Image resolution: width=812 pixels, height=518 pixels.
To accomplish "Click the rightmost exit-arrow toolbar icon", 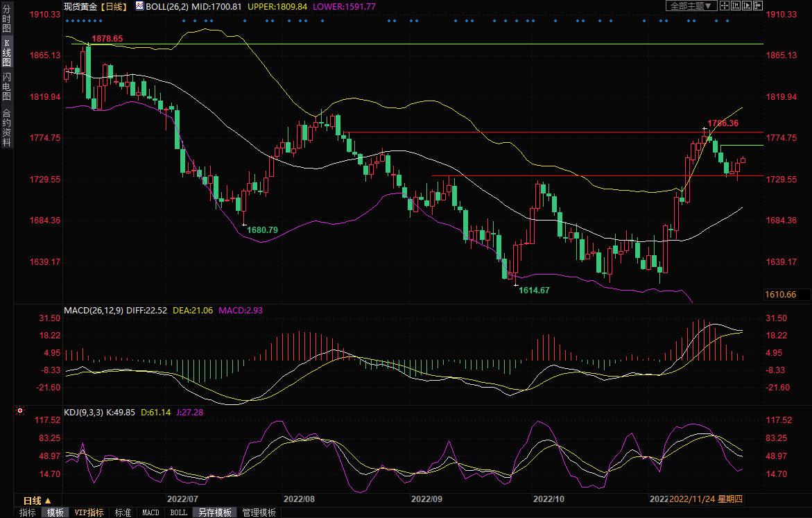I will coord(759,6).
